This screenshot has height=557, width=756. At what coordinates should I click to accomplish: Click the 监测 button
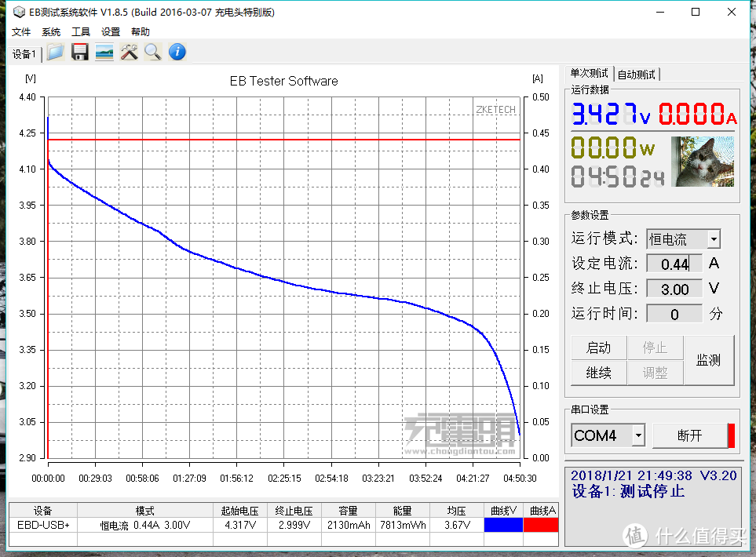[x=708, y=360]
